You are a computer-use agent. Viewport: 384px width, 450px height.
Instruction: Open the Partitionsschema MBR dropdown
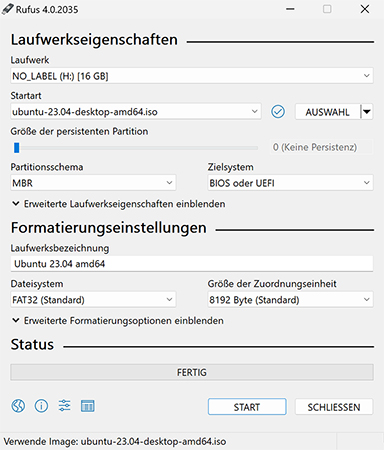(x=93, y=183)
